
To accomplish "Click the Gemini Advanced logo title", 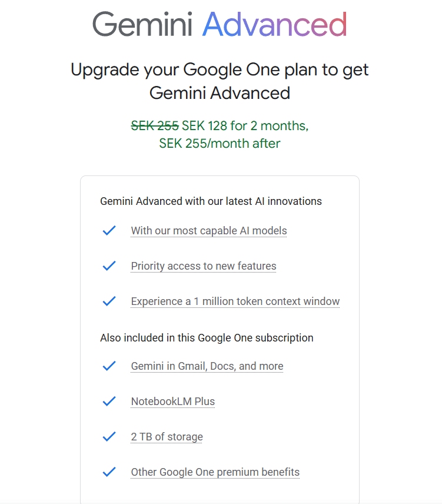I will click(x=220, y=24).
